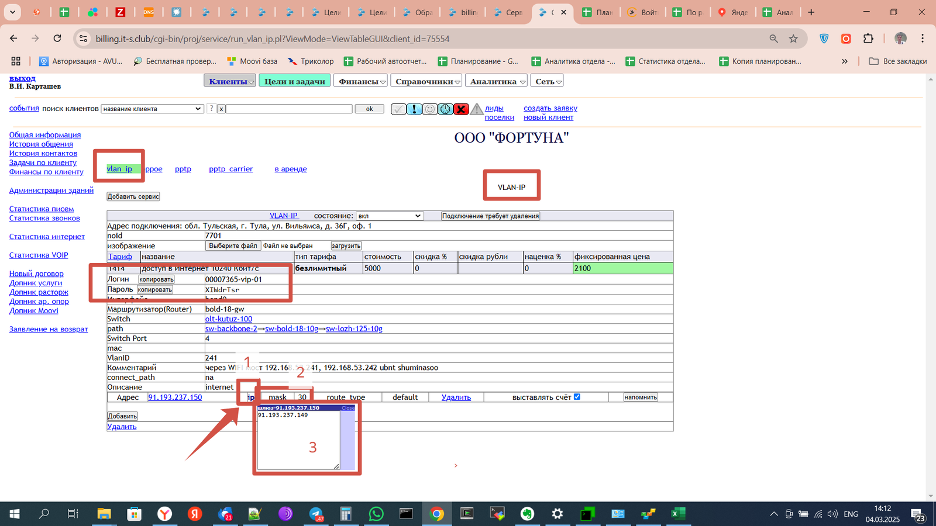
Task: Open the Chrome profile avatar
Action: tap(900, 38)
